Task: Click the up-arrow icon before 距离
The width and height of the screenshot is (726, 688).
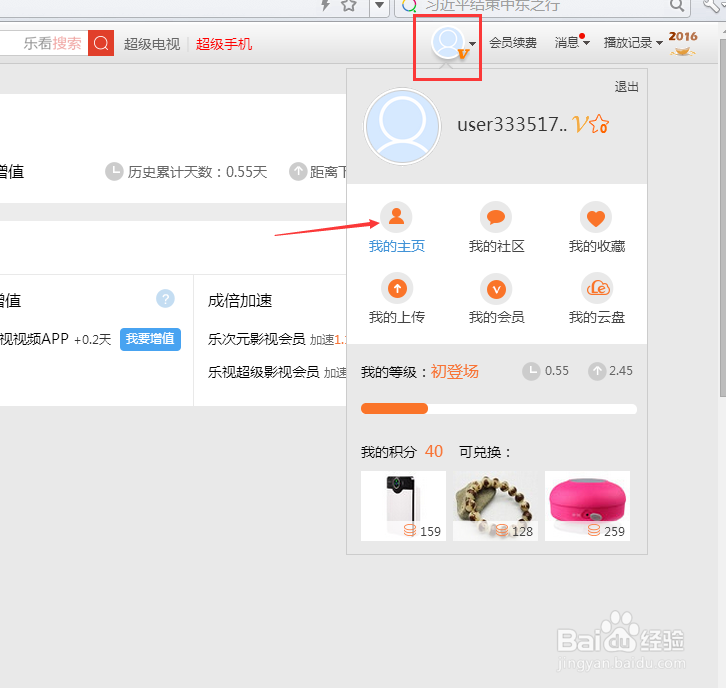Action: (x=298, y=171)
